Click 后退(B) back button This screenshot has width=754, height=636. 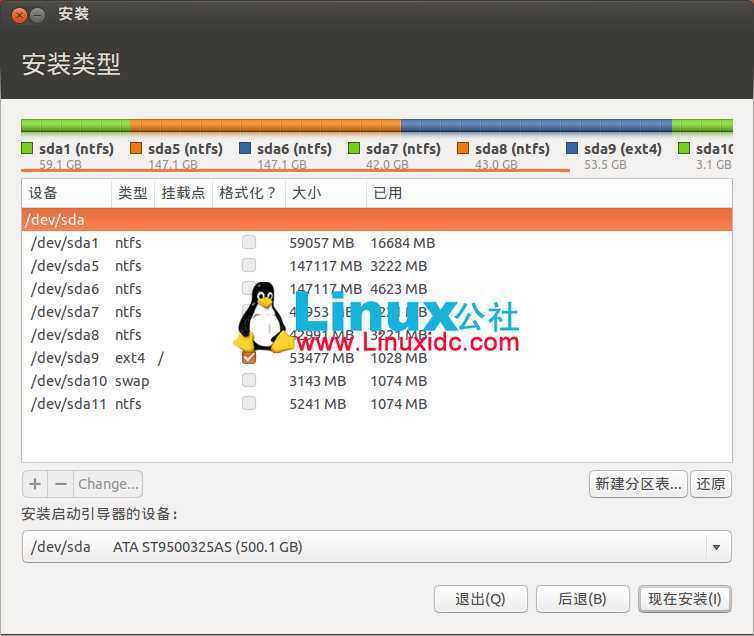582,599
